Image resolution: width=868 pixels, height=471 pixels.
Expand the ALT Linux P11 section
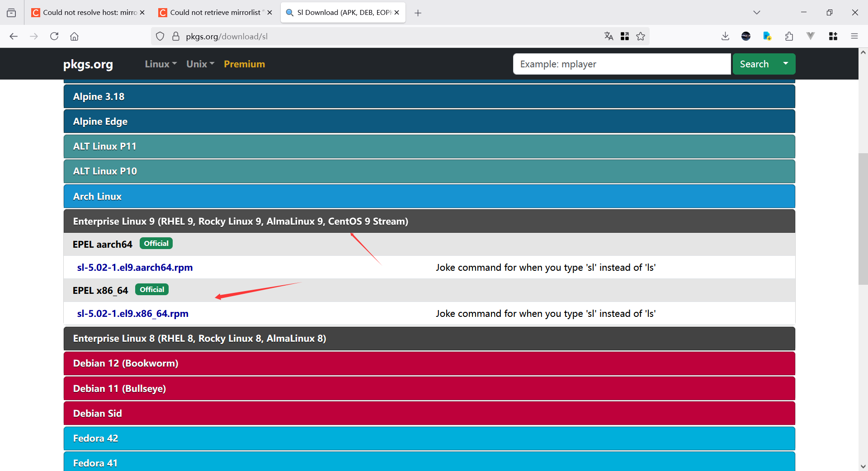pyautogui.click(x=429, y=146)
